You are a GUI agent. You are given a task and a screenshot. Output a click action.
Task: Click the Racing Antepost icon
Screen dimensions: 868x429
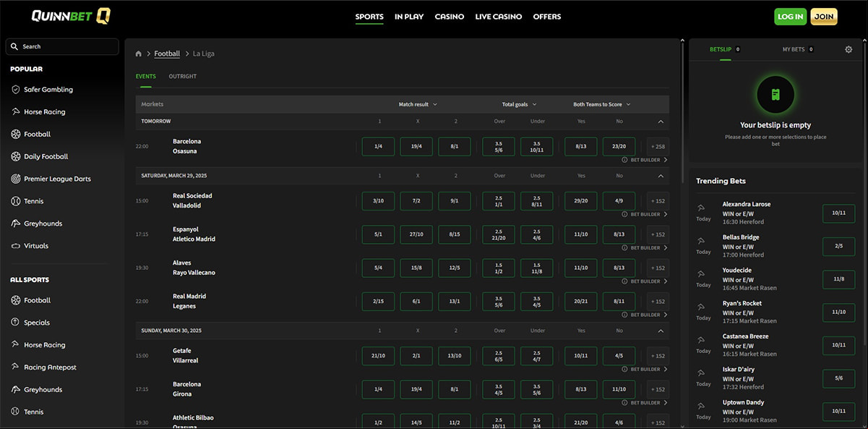[16, 368]
